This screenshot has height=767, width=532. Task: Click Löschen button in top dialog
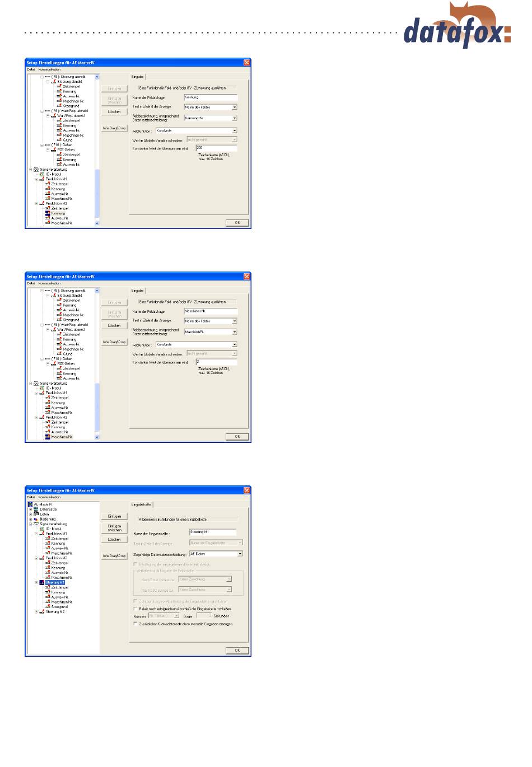point(114,112)
